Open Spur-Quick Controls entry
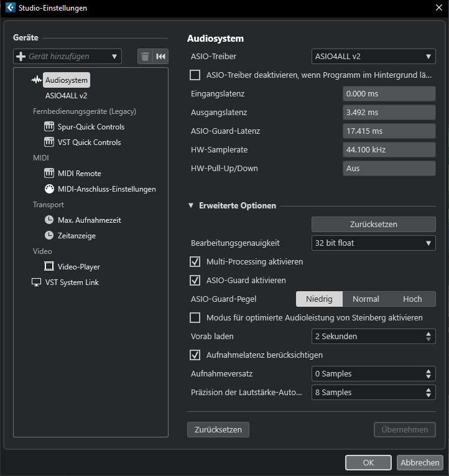Screen dimensions: 449x476 tap(91, 127)
